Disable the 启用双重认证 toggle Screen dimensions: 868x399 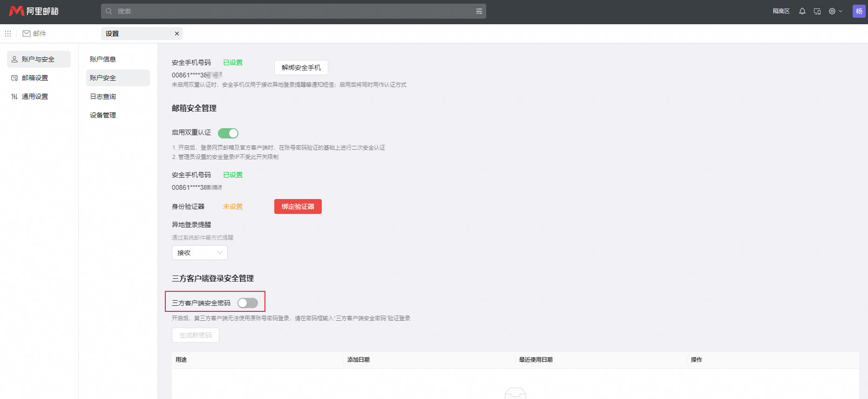click(228, 133)
